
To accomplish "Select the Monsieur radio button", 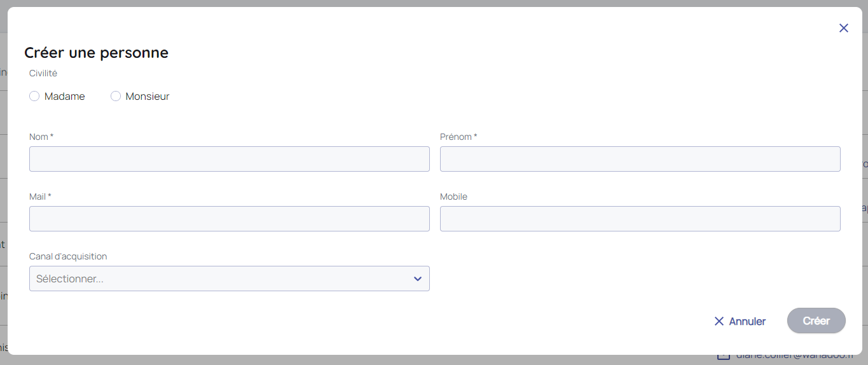I will click(x=116, y=96).
